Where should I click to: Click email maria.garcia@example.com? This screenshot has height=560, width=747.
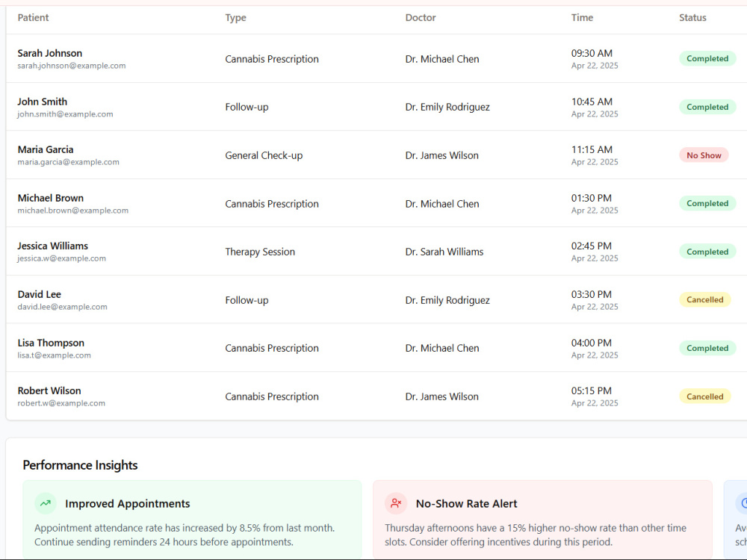69,162
